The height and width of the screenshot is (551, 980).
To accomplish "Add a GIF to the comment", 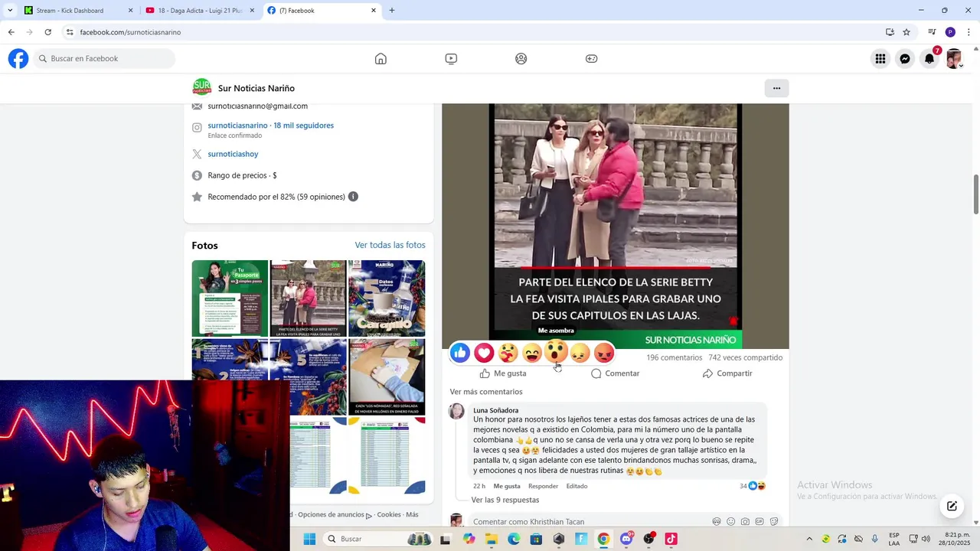I will click(x=759, y=521).
